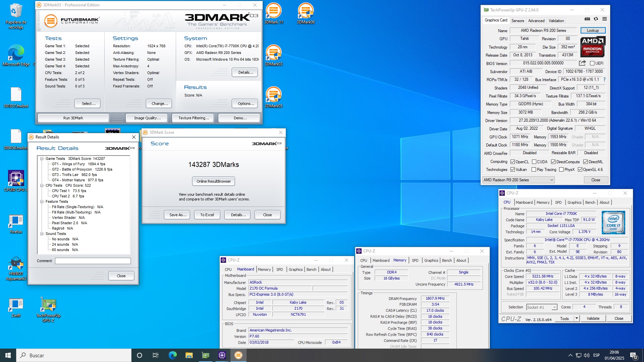Open the 3DMark03 desktop shortcut
Image resolution: width=644 pixels, height=362 pixels.
pyautogui.click(x=273, y=55)
